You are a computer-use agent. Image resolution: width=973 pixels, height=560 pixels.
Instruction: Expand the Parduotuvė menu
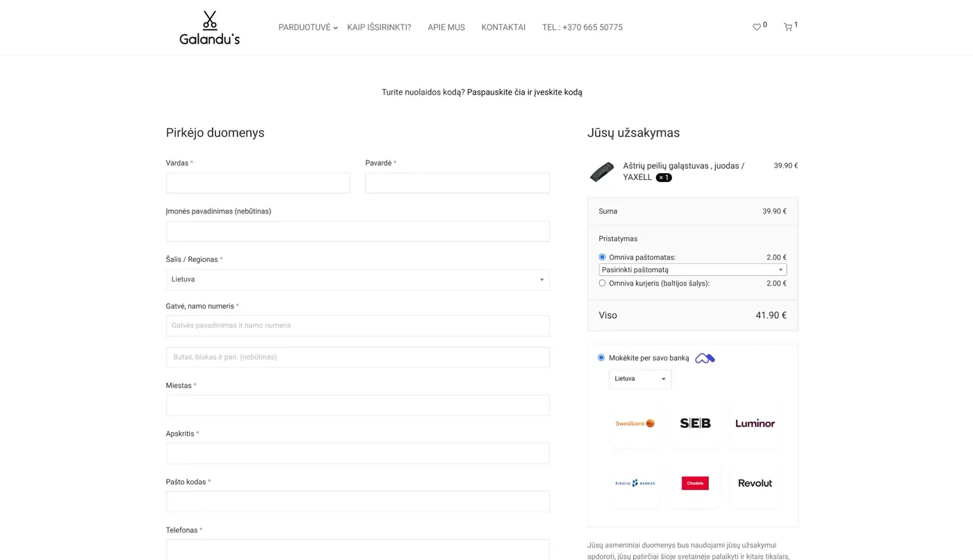(308, 28)
